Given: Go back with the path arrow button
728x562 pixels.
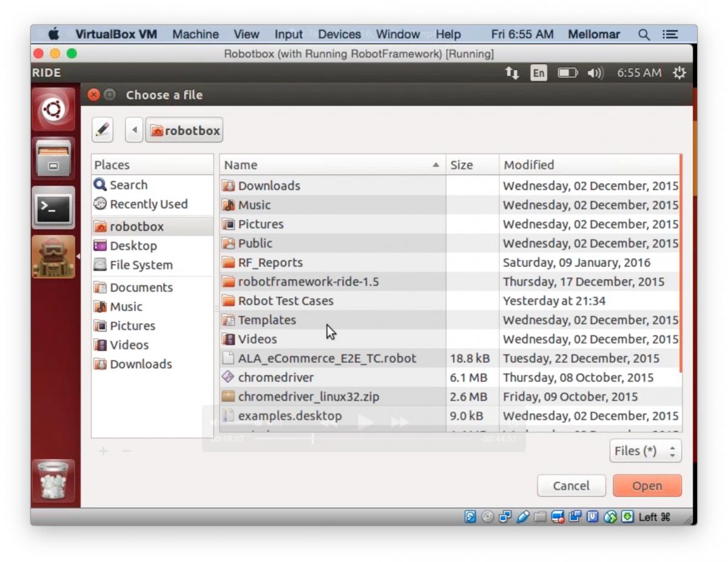Looking at the screenshot, I should click(x=134, y=130).
